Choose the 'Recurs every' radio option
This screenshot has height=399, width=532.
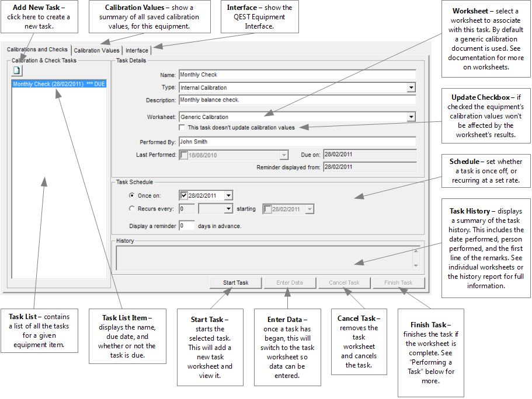pyautogui.click(x=131, y=209)
